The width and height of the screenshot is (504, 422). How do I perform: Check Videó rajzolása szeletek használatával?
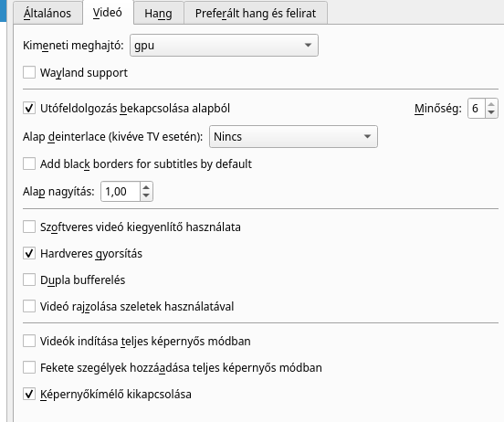[x=29, y=306]
